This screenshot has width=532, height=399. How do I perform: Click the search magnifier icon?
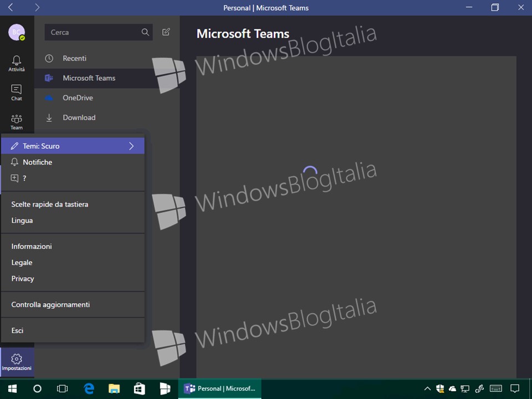(145, 32)
